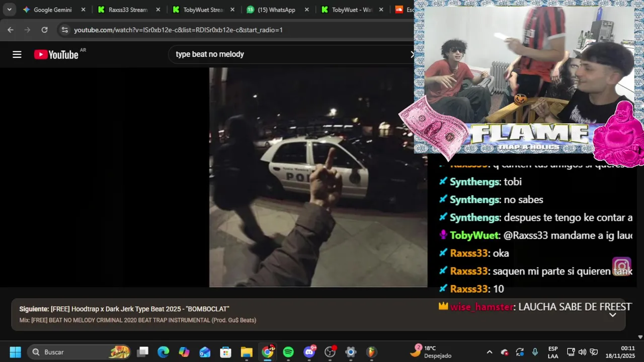Open the clock showing 00:11 18/11/2025

coord(621,352)
